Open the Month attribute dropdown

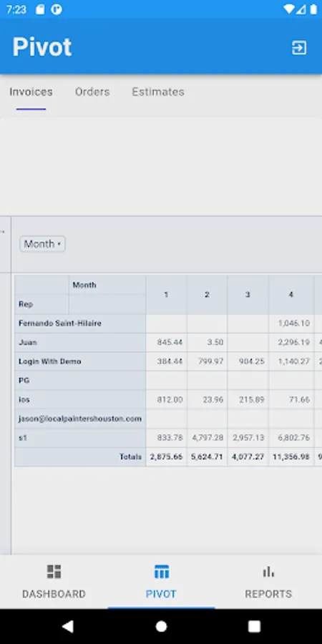[x=42, y=244]
